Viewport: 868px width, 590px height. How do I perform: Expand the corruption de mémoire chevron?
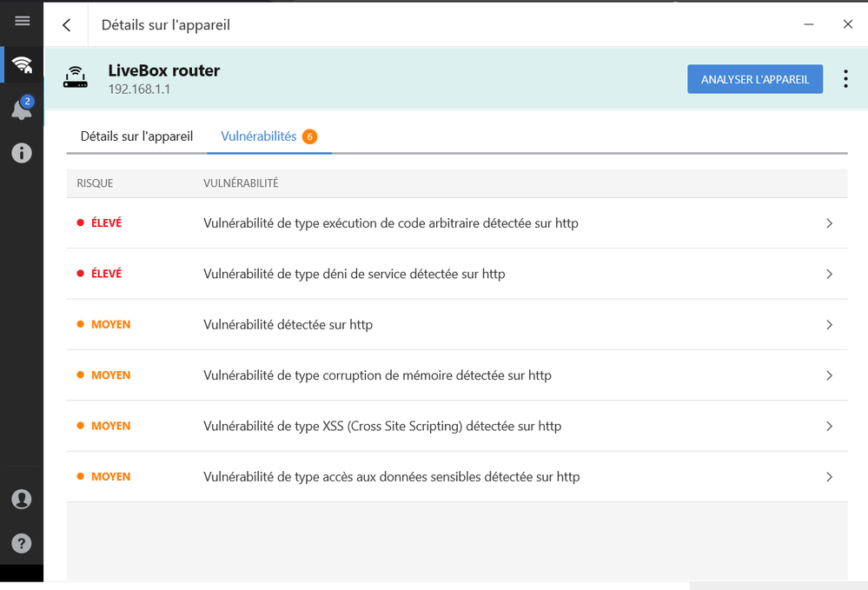click(x=829, y=375)
